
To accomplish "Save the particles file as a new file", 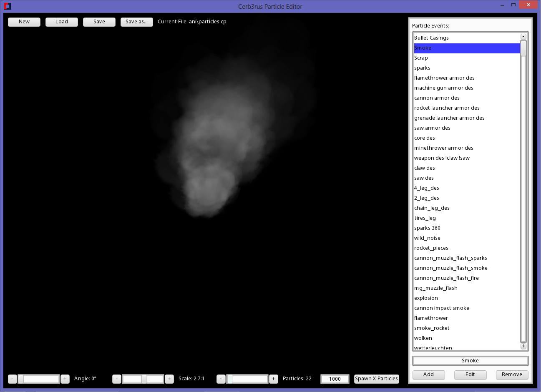I will click(x=136, y=22).
